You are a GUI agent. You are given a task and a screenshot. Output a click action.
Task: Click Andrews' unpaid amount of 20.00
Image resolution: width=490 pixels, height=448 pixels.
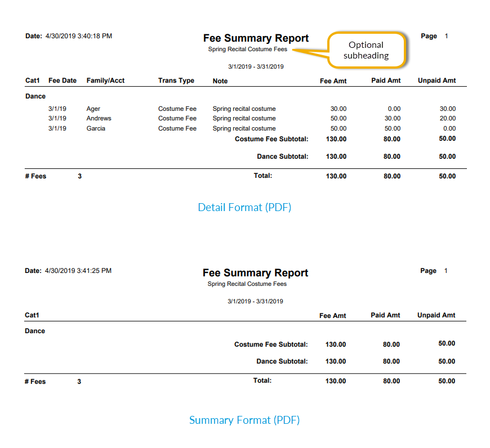(x=448, y=118)
